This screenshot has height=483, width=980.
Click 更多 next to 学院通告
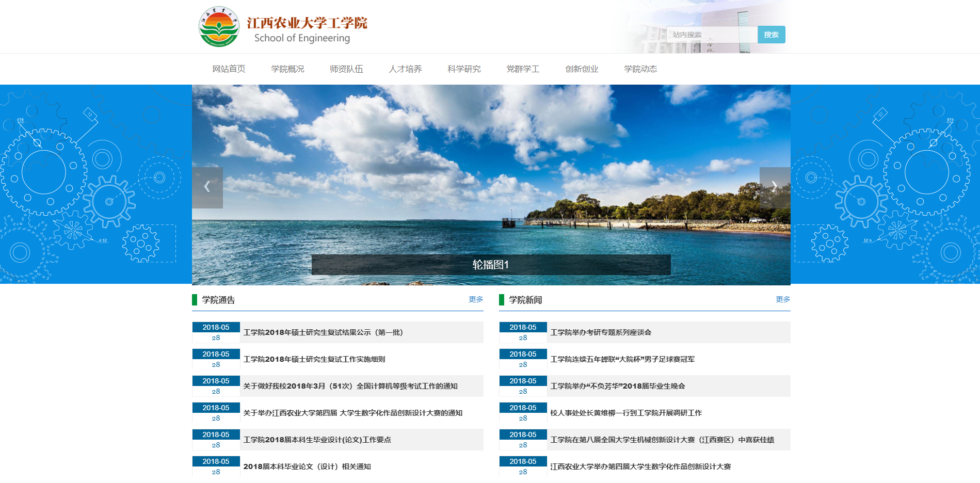476,299
